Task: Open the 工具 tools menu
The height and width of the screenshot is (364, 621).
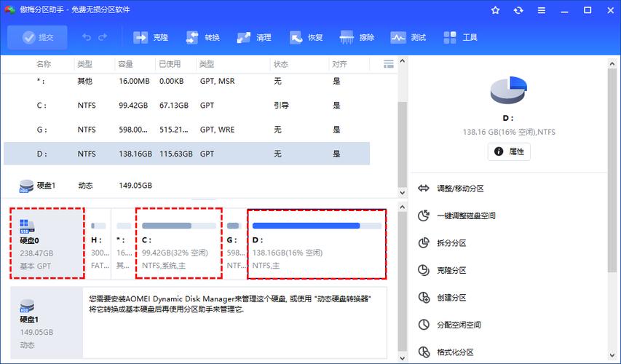Action: tap(460, 38)
